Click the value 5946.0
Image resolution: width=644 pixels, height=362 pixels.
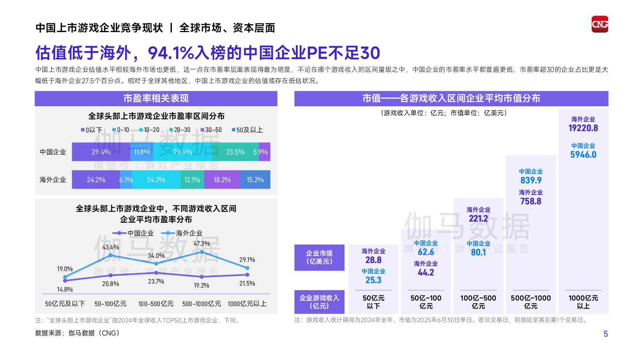click(583, 155)
